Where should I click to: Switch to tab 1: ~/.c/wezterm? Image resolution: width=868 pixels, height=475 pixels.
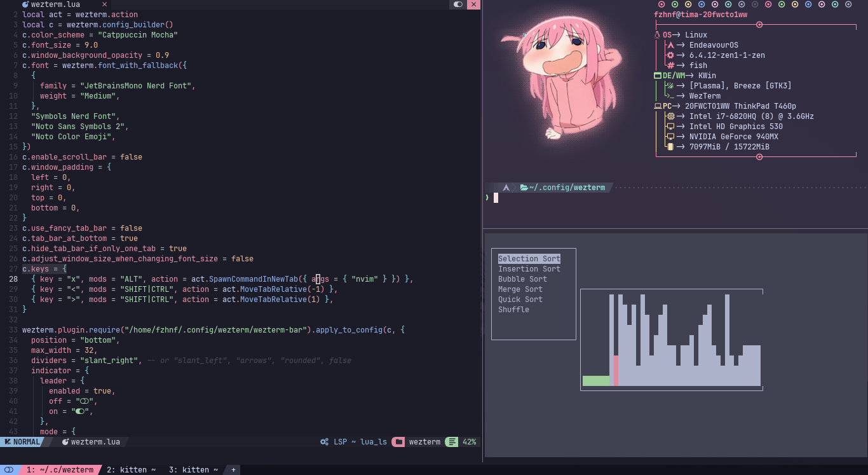click(x=60, y=470)
